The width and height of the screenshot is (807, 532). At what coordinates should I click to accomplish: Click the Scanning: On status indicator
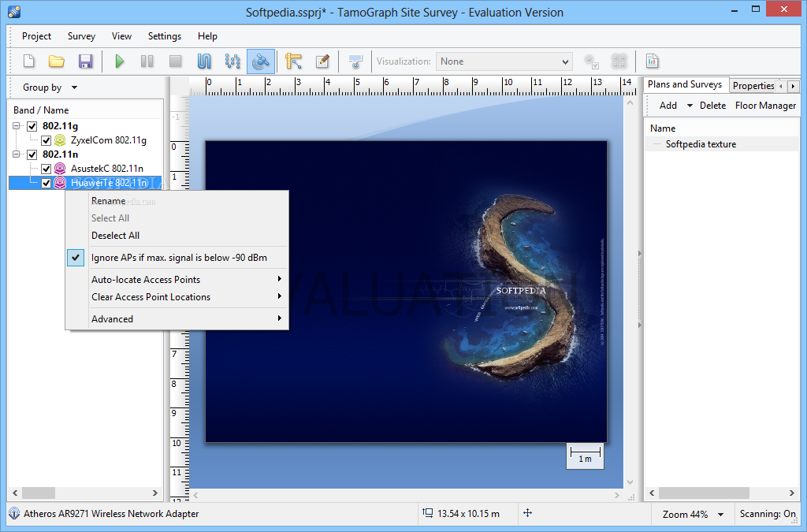(768, 513)
